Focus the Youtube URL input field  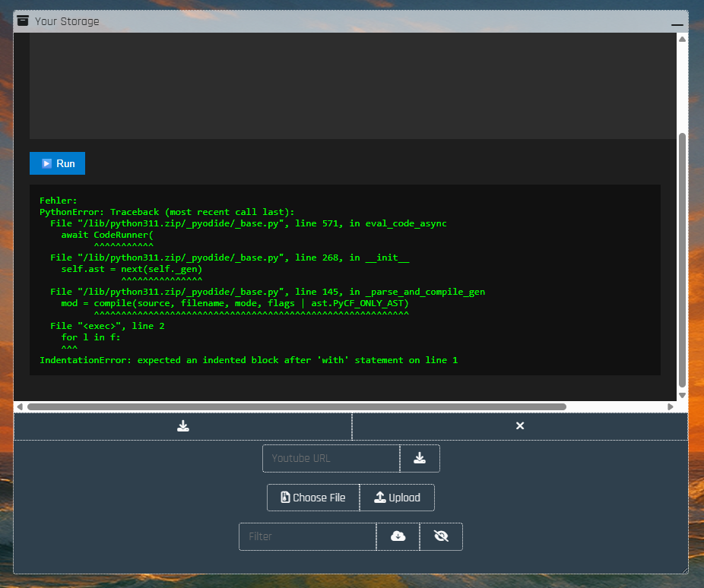[331, 458]
